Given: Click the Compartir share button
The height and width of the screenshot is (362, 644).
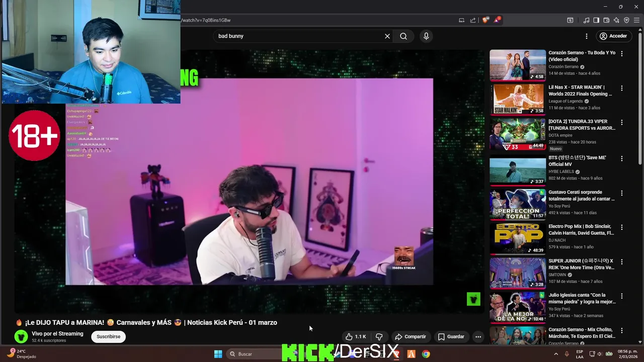Looking at the screenshot, I should 411,337.
